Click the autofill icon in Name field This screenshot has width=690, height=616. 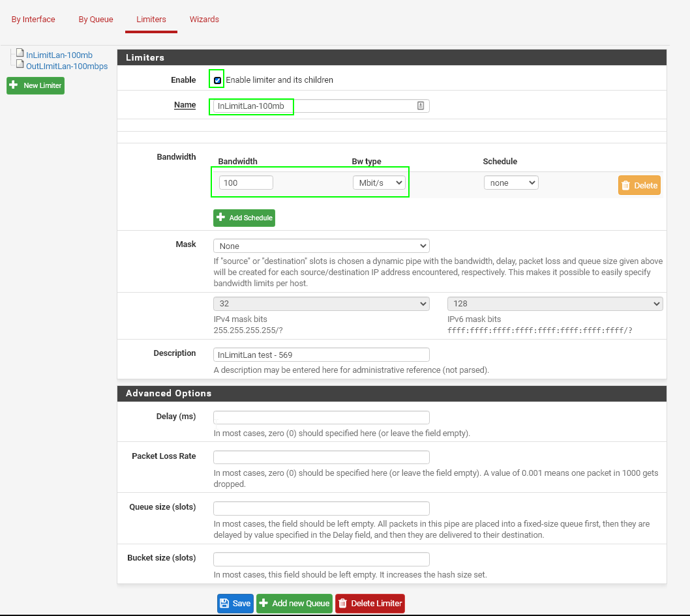click(421, 106)
